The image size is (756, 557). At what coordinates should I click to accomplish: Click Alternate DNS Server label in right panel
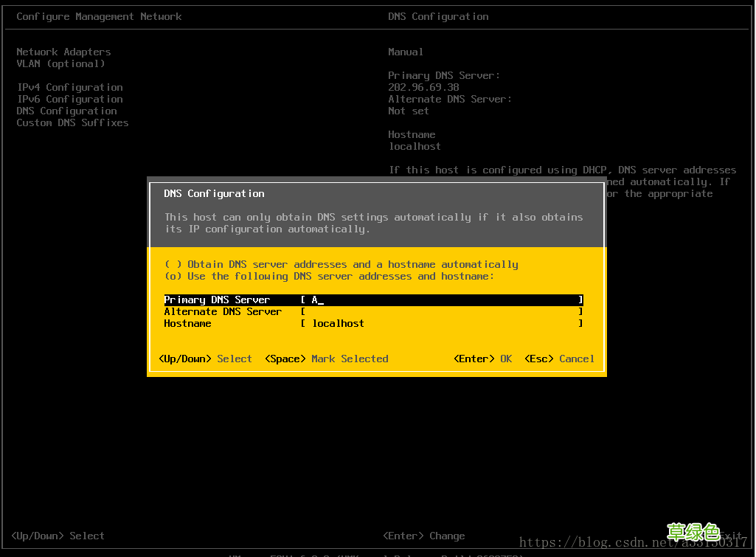(450, 99)
